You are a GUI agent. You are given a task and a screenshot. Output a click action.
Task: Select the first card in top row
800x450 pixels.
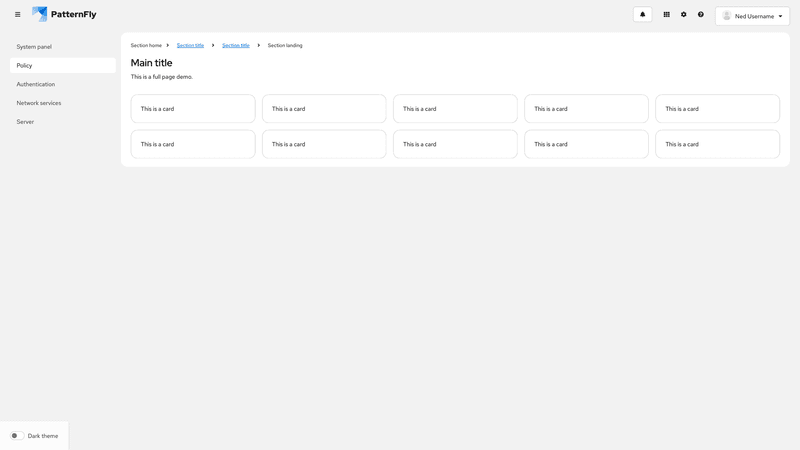(193, 109)
